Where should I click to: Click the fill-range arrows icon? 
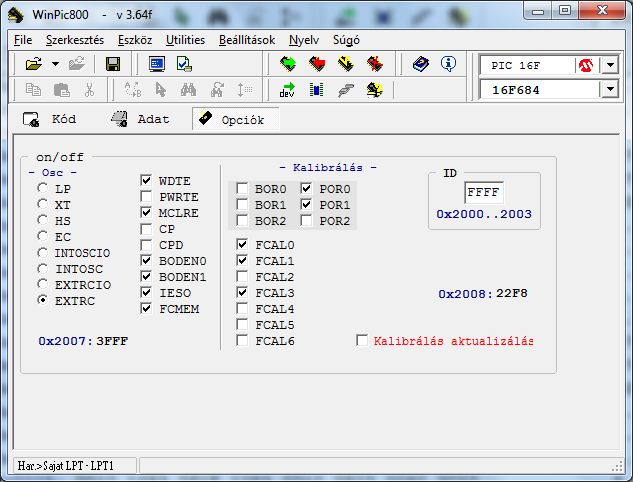pos(244,90)
